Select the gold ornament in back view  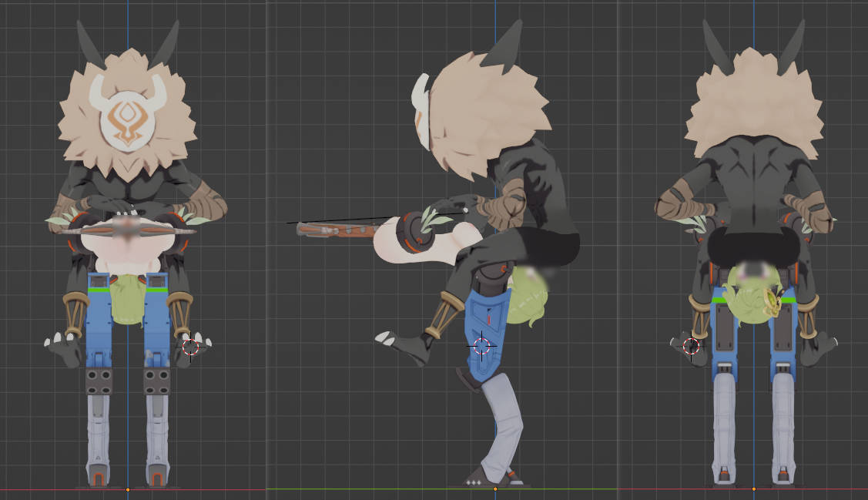coord(772,302)
